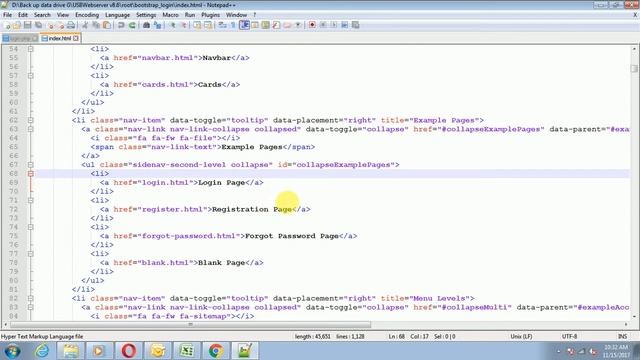This screenshot has height=360, width=640.
Task: Toggle the Function List panel icon
Action: [276, 25]
